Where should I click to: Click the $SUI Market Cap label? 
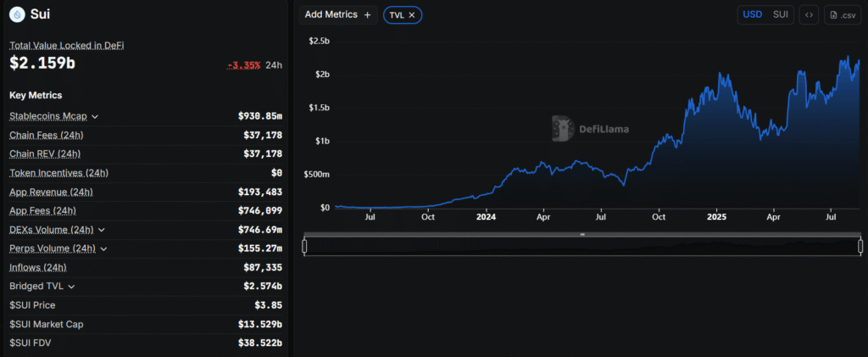tap(47, 324)
